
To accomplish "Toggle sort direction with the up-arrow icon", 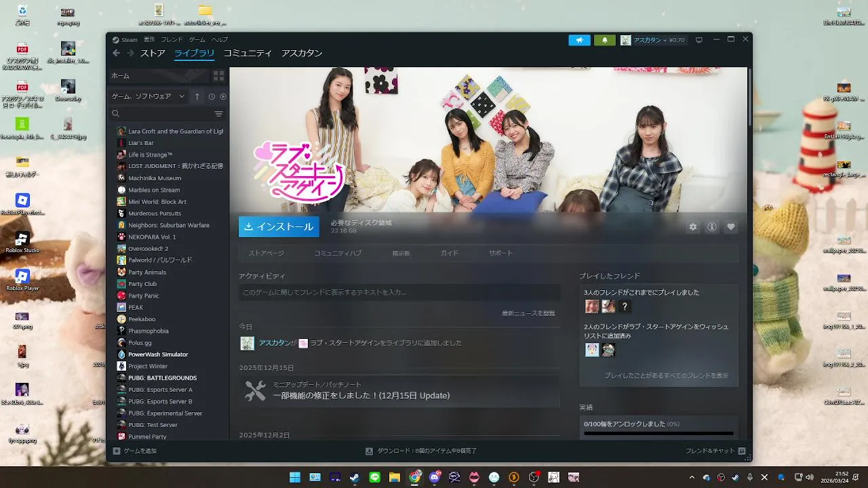I will [197, 96].
